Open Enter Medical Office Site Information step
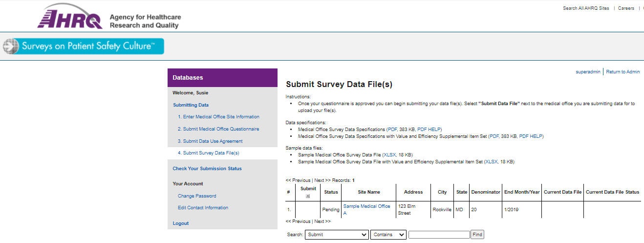Image resolution: width=644 pixels, height=243 pixels. [x=218, y=117]
